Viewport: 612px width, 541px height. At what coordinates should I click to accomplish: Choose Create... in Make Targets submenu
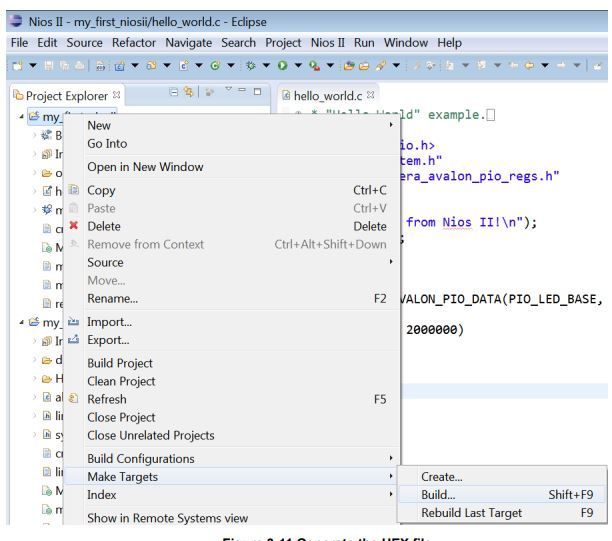click(x=441, y=476)
